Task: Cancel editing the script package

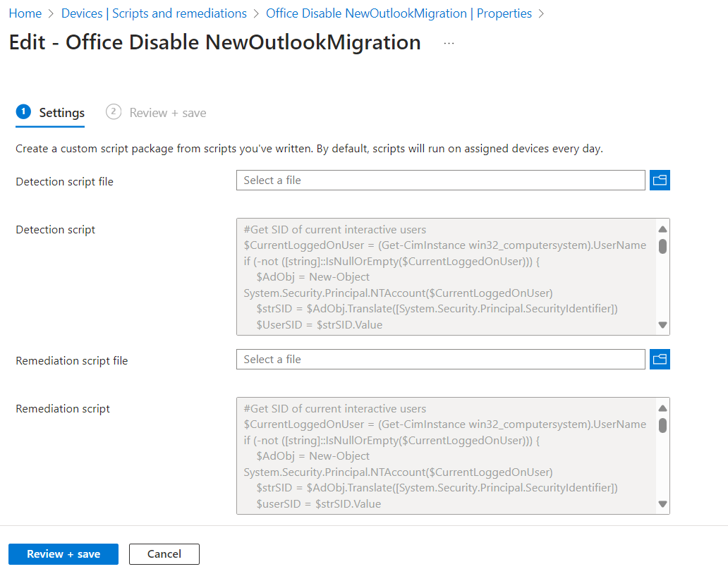Action: click(164, 554)
